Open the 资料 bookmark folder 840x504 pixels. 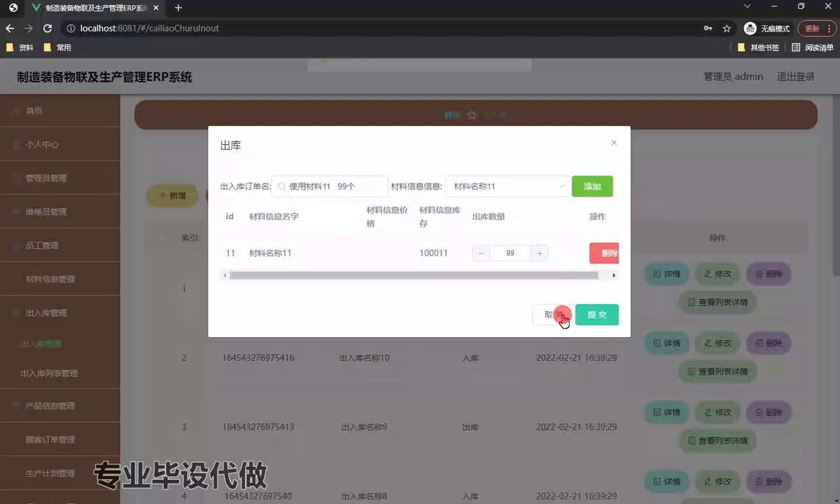coord(19,48)
